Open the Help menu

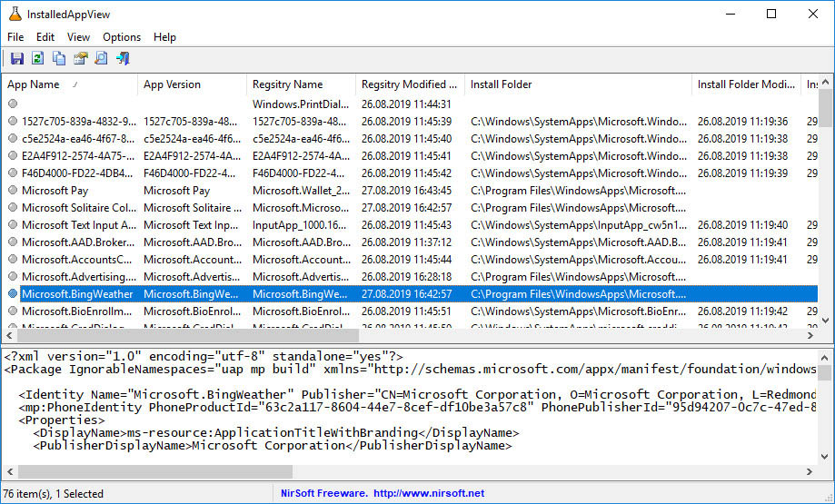pos(164,37)
